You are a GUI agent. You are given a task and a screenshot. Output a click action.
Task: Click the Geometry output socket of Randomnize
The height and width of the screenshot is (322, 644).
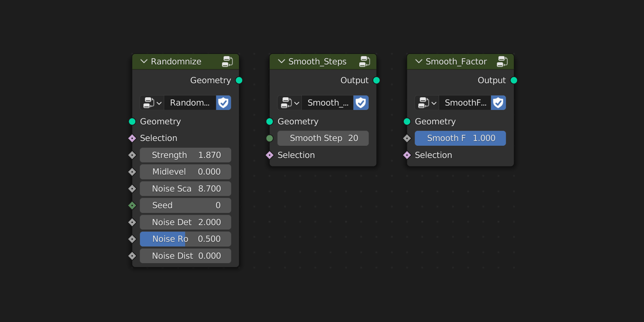239,80
